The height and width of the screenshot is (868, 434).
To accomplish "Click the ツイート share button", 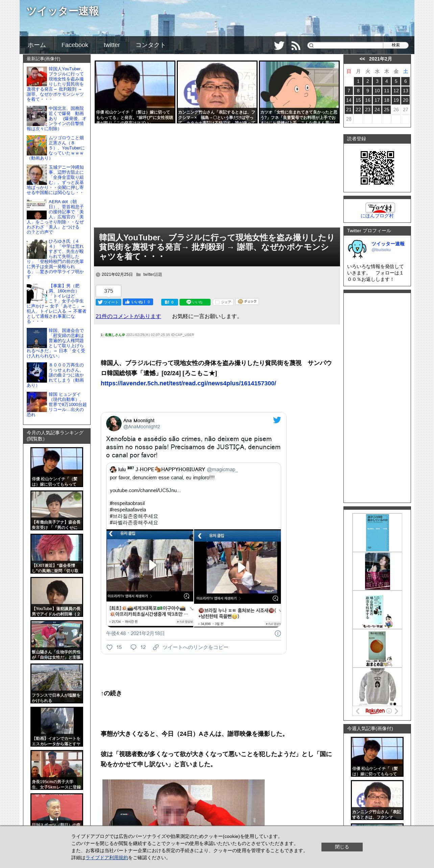I will coord(108,302).
